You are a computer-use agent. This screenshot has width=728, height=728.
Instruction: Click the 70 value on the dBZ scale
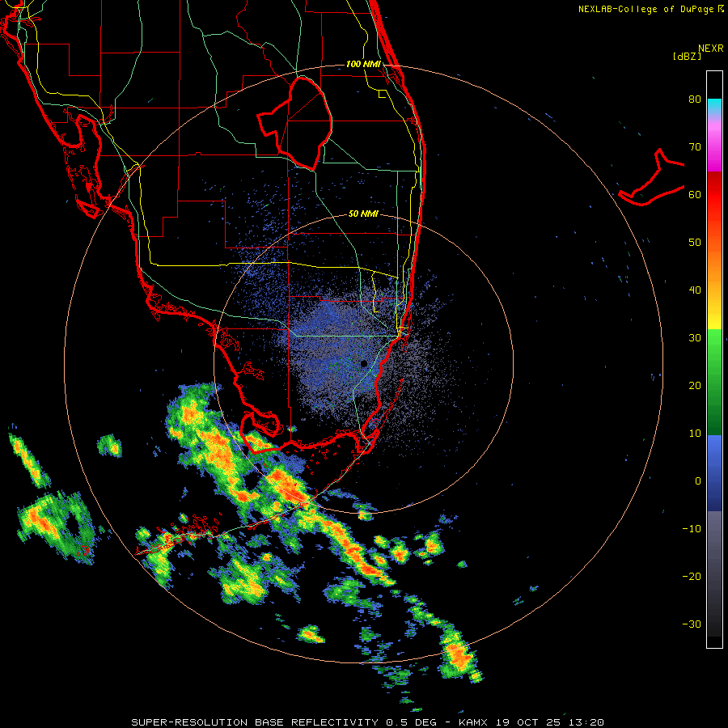[695, 146]
